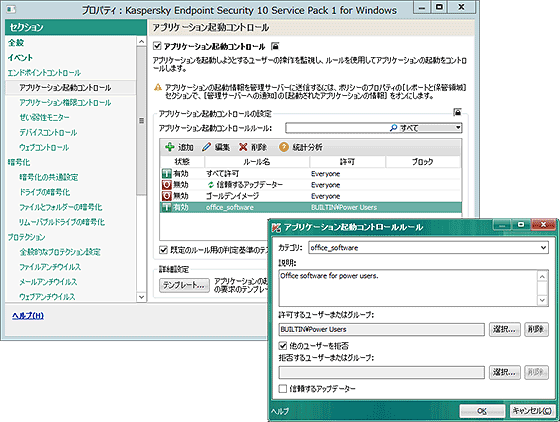Click the properties window title bar icon
This screenshot has height=422, width=560.
(x=11, y=9)
